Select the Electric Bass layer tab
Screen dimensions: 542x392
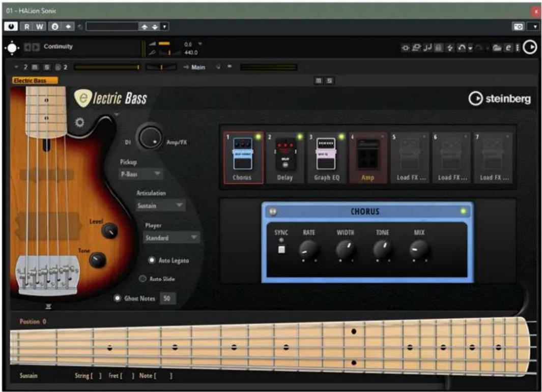point(35,80)
